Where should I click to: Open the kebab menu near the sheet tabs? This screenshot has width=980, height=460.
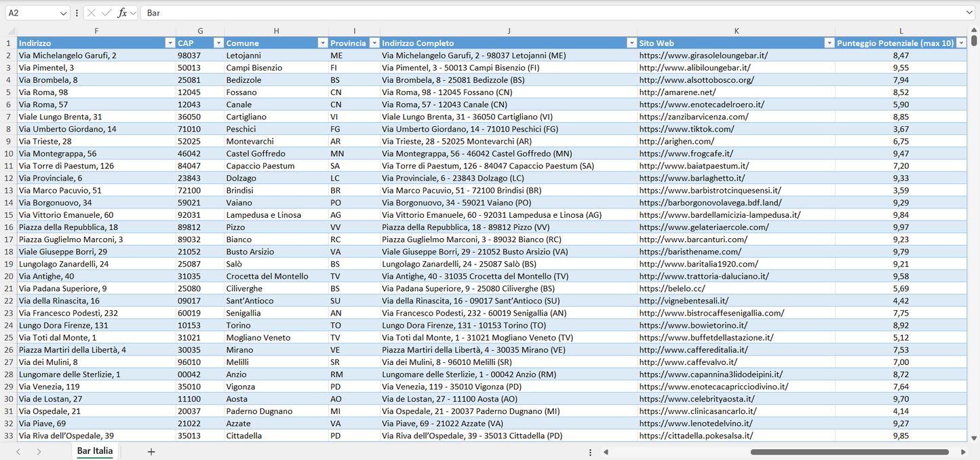tap(589, 451)
